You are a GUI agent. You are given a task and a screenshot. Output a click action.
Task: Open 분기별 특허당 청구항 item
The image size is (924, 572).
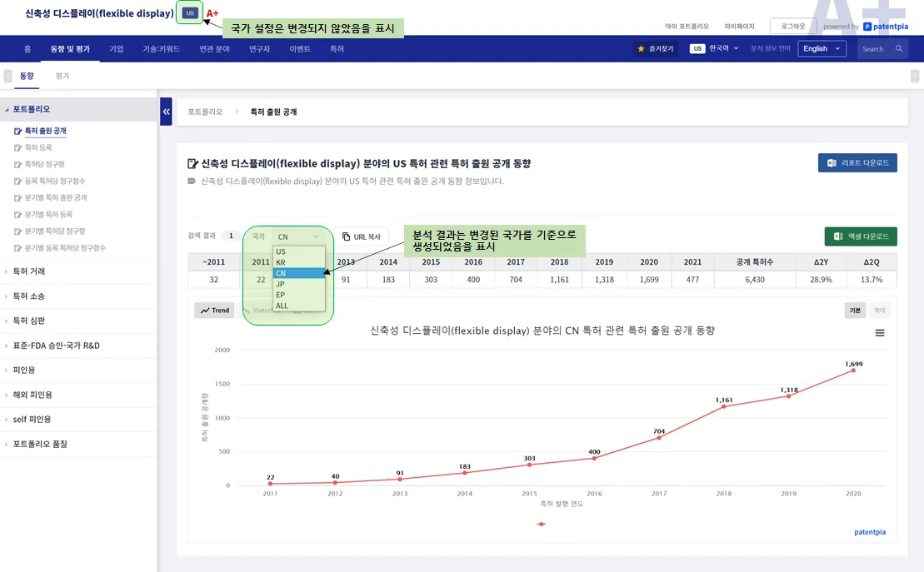[x=55, y=231]
